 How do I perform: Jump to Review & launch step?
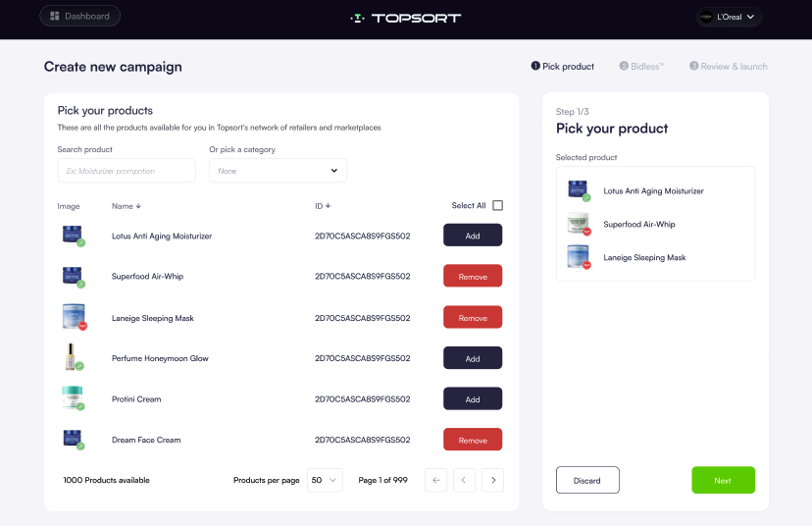pos(728,67)
